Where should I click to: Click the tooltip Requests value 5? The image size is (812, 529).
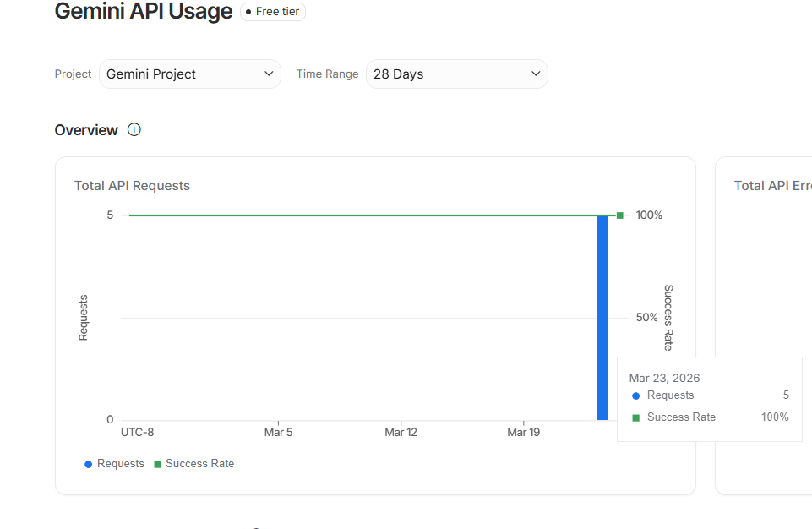(x=786, y=395)
